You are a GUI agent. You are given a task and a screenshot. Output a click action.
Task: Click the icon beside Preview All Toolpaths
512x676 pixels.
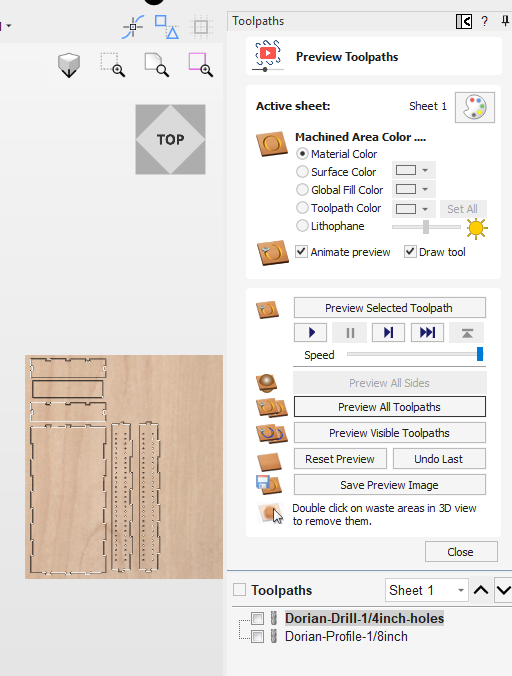272,407
